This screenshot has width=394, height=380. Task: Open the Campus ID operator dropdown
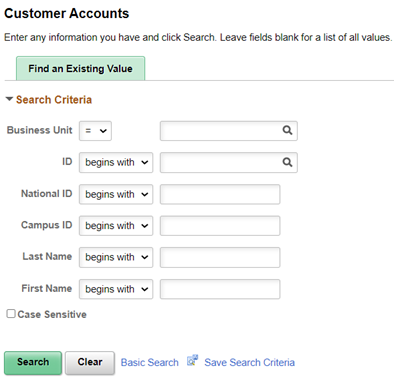(x=116, y=226)
